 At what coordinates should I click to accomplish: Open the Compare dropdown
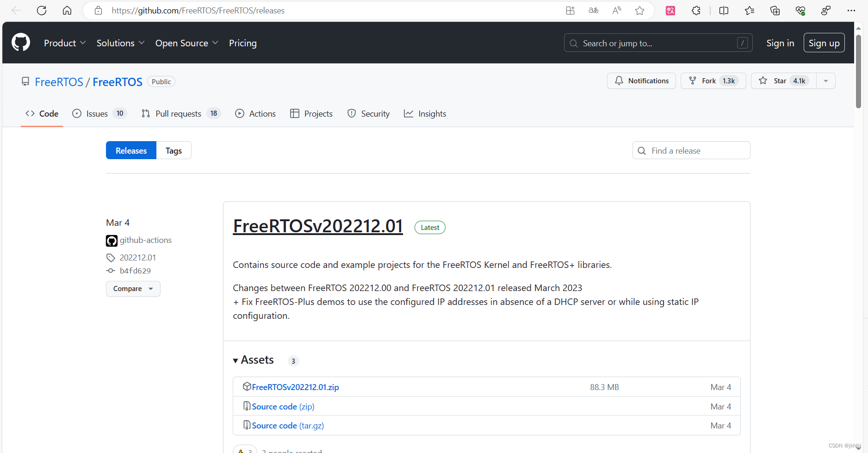(x=133, y=289)
